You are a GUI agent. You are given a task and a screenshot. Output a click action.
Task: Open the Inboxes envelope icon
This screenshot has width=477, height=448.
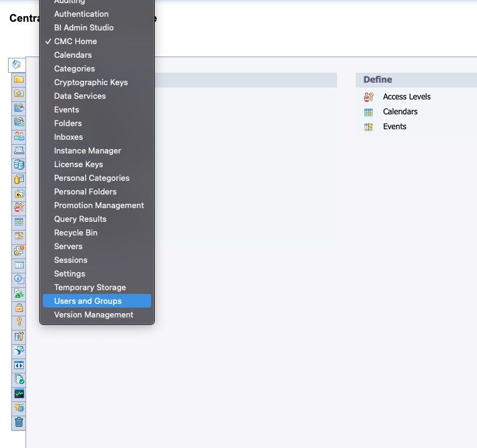[x=19, y=150]
